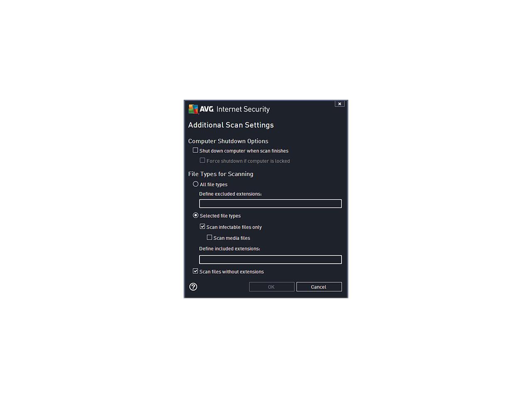The width and height of the screenshot is (532, 399).
Task: Close the Additional Scan Settings dialog
Action: click(x=340, y=104)
